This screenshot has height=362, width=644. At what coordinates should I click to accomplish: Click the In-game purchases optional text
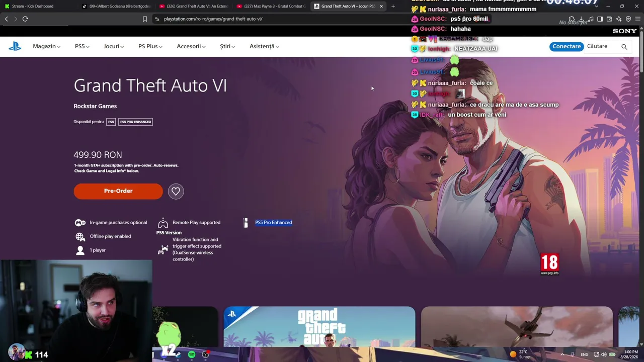click(x=118, y=222)
